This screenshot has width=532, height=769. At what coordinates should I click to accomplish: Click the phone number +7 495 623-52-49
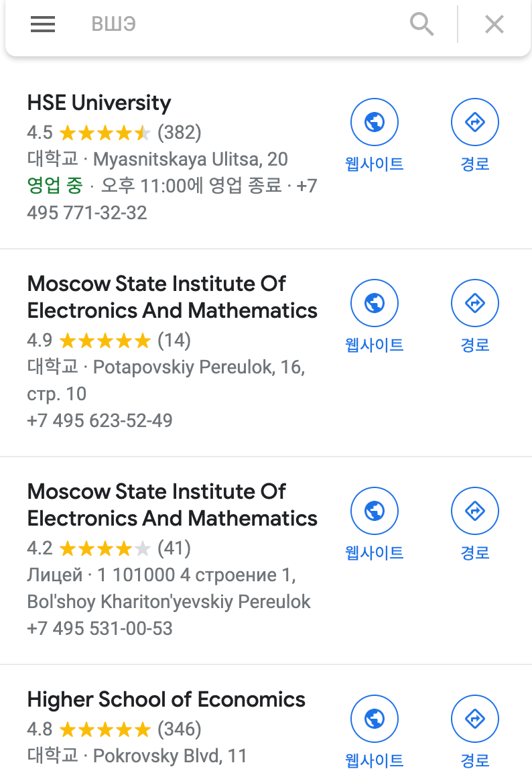[x=100, y=421]
